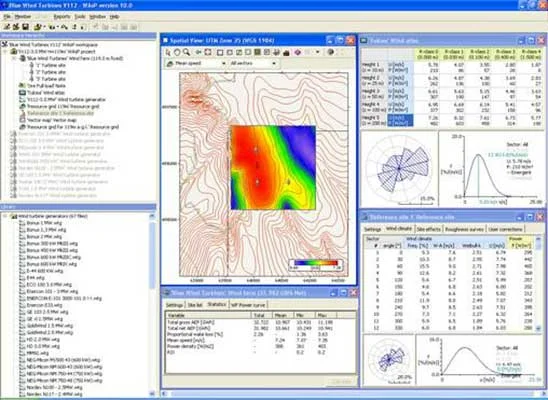Open Settings tab in Reference site window
Image resolution: width=548 pixels, height=400 pixels.
point(373,230)
